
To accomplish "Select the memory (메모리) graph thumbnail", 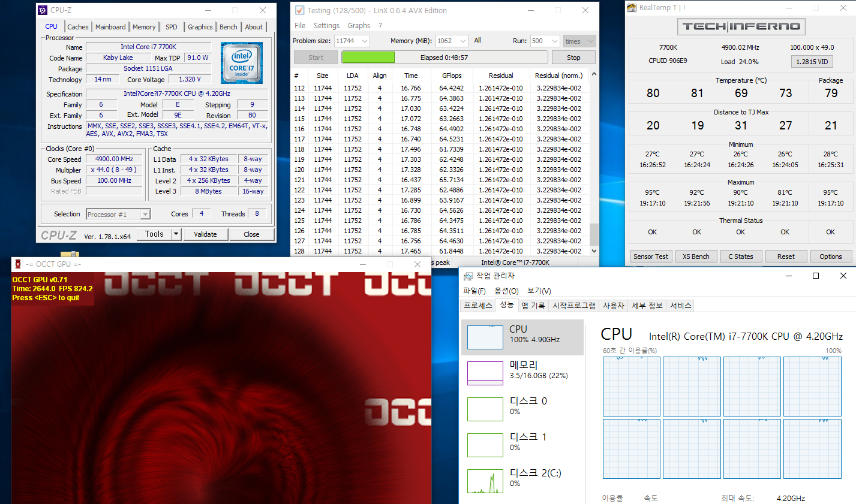I will pyautogui.click(x=485, y=373).
